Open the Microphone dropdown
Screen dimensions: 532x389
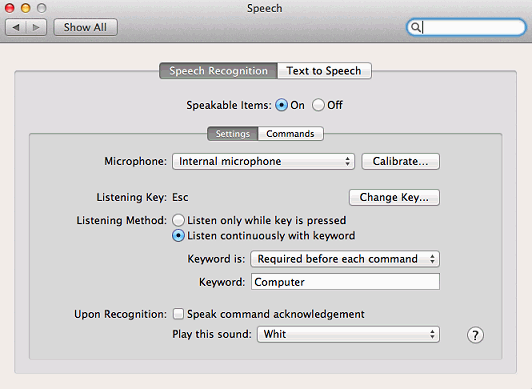pos(263,161)
